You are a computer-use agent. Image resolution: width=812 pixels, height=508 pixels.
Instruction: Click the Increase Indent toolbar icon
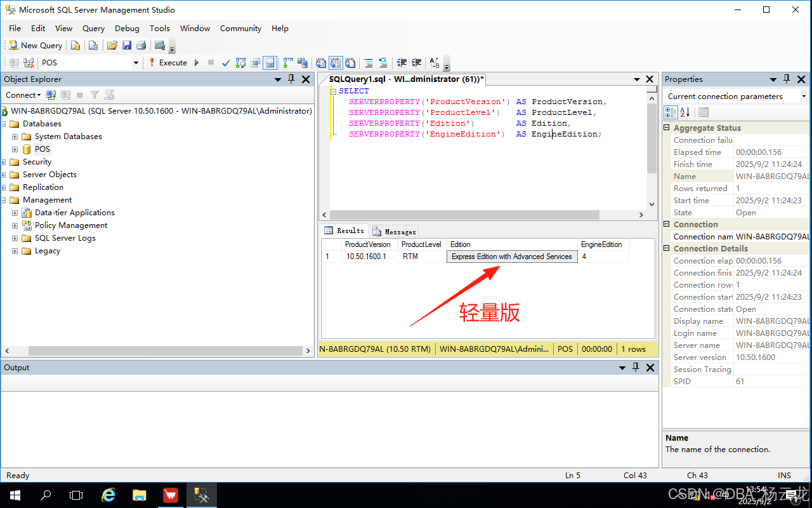click(x=416, y=63)
